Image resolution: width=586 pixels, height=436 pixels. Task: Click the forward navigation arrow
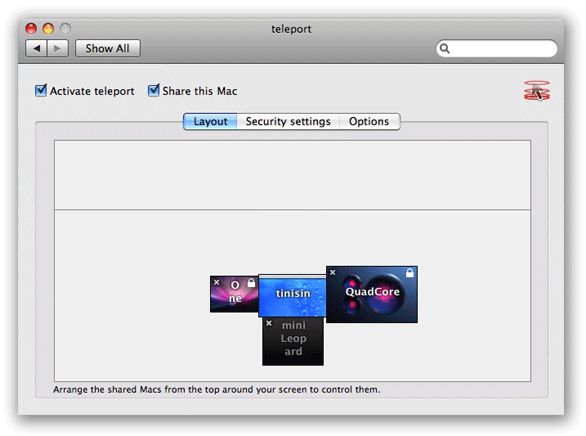point(58,49)
